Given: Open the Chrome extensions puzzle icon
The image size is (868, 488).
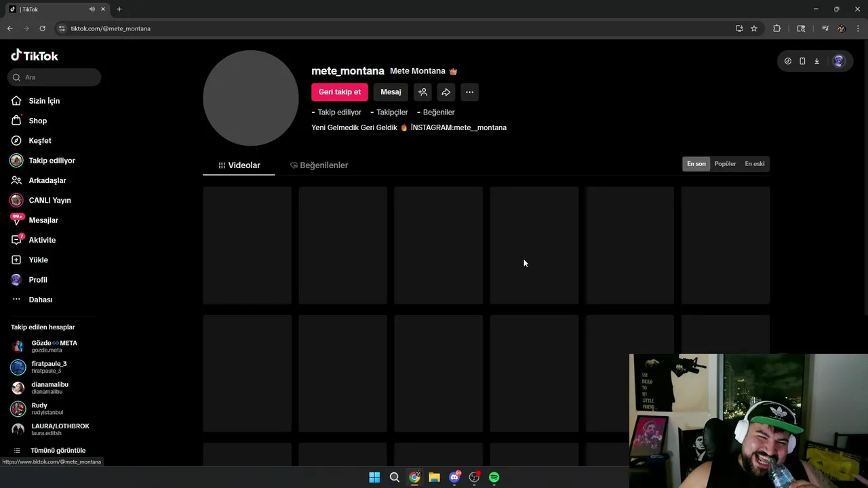Looking at the screenshot, I should [x=777, y=28].
